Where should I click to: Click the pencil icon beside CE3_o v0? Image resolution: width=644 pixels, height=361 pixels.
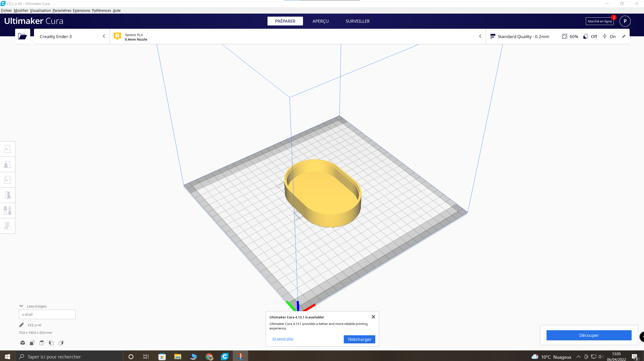[21, 325]
